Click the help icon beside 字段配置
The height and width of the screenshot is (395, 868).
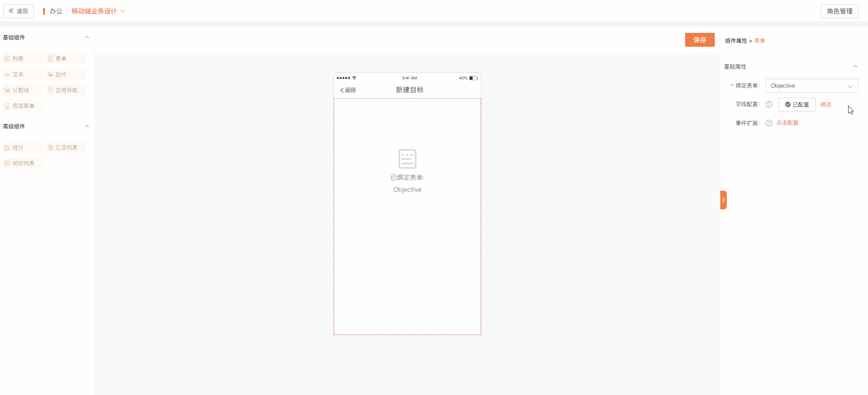pyautogui.click(x=769, y=104)
